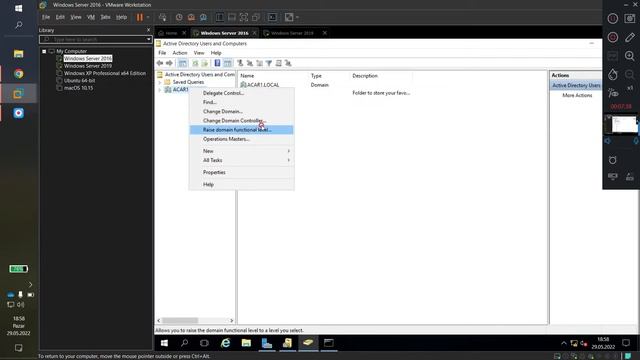Click the filter funnel icon in AD toolbar
This screenshot has width=640, height=360.
coord(269,63)
